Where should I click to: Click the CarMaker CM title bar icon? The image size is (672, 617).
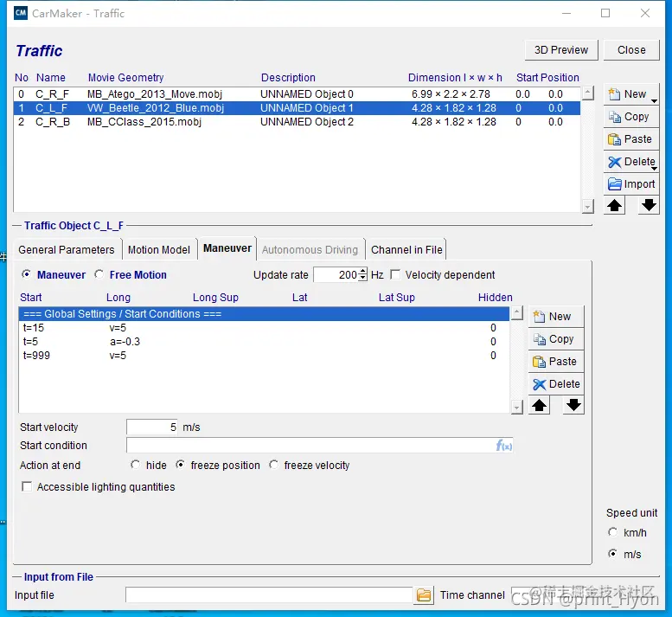coord(20,13)
